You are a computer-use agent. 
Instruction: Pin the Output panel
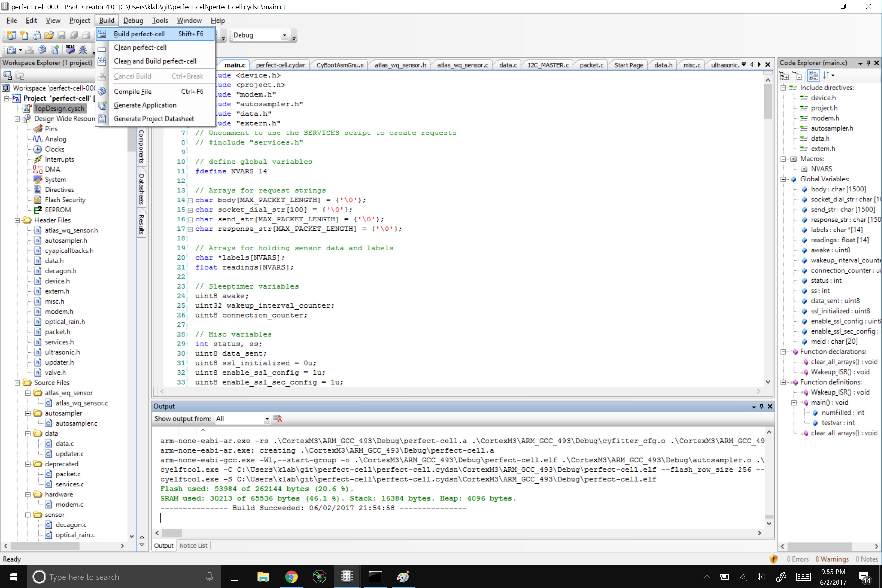pos(762,406)
